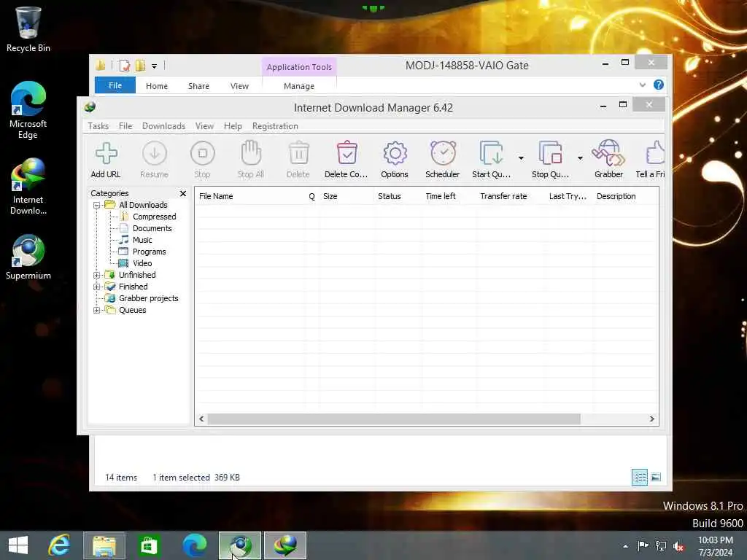The height and width of the screenshot is (560, 747).
Task: Click Explorer properties quick-access icon
Action: tap(125, 66)
